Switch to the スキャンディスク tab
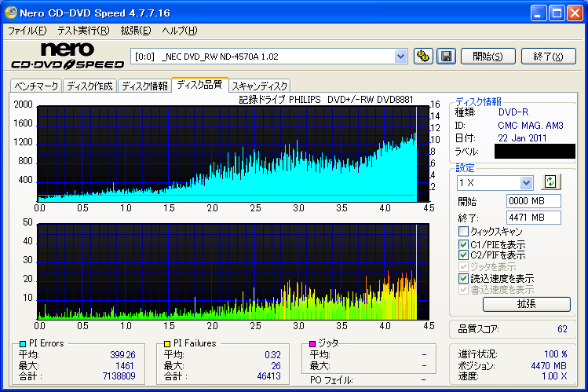This screenshot has width=588, height=392. [x=259, y=86]
